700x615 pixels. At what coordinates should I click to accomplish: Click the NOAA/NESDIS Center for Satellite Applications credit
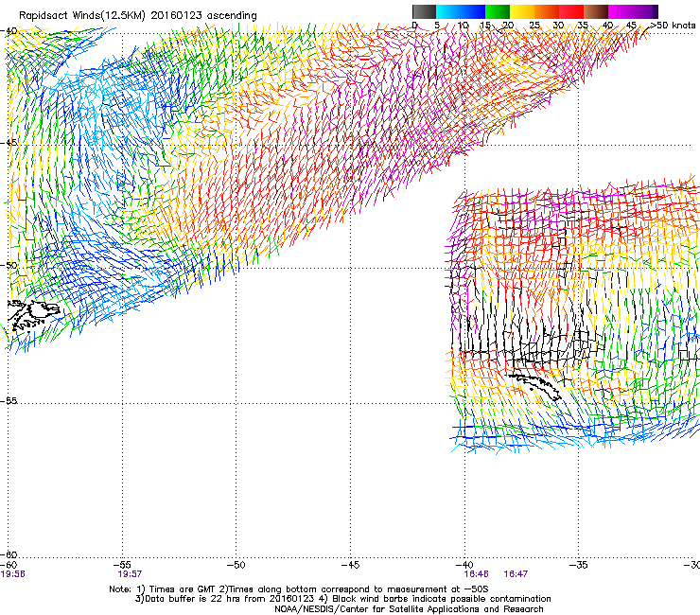pyautogui.click(x=409, y=609)
